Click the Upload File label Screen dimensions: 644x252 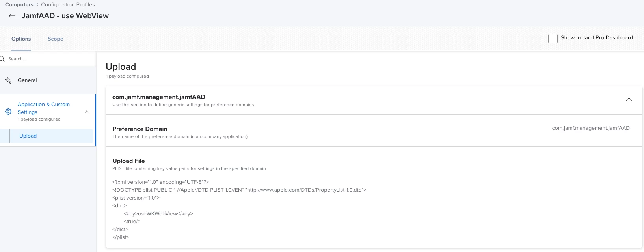128,161
